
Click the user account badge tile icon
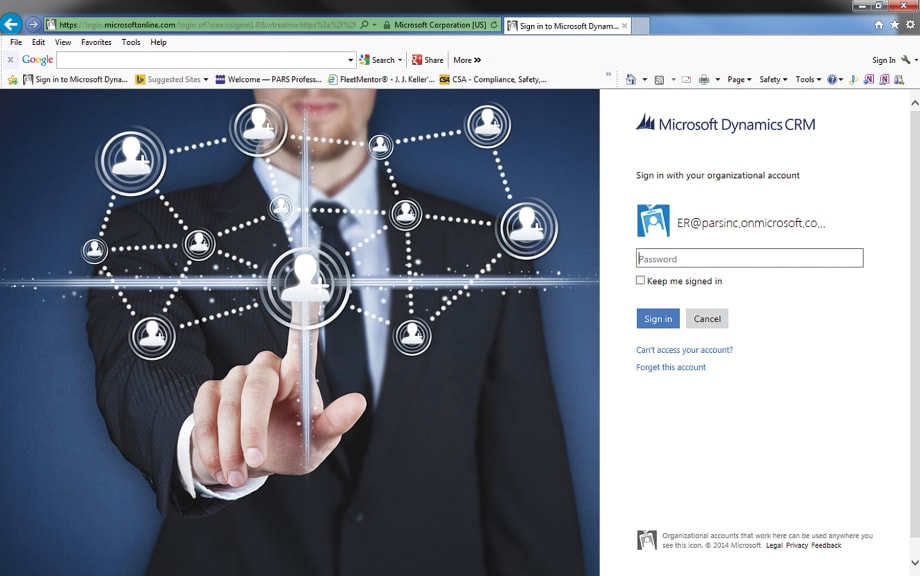coord(653,221)
